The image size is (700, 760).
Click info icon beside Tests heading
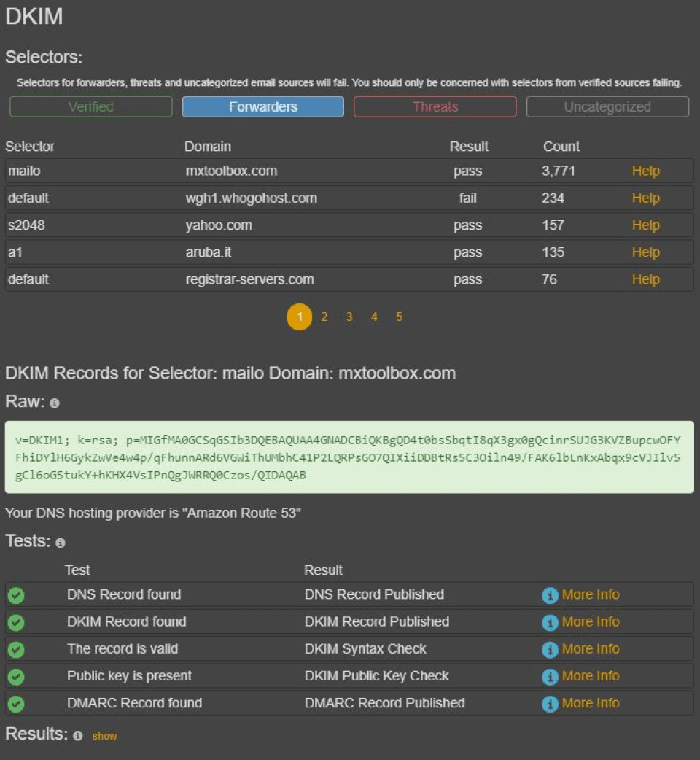coord(61,543)
